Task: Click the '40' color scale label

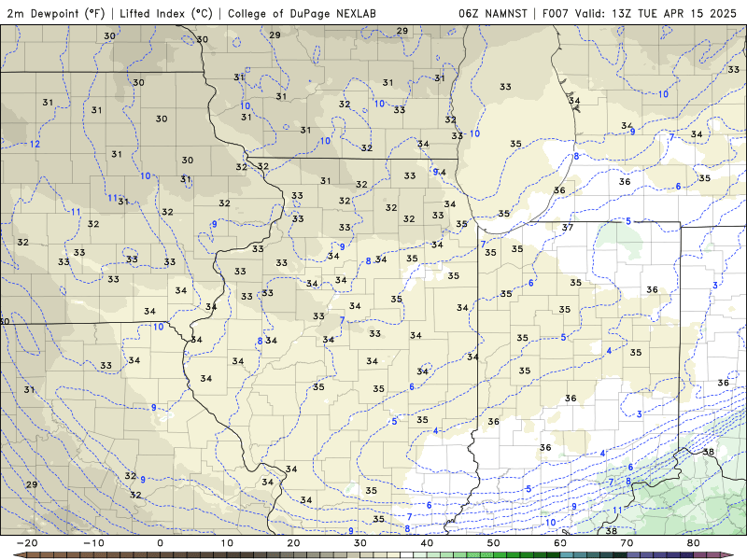Action: (x=427, y=543)
